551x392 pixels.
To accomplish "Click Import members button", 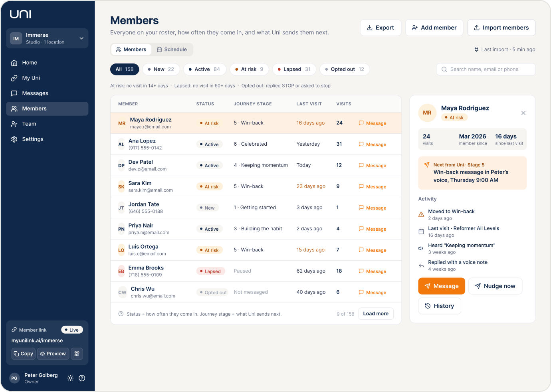I will (501, 28).
